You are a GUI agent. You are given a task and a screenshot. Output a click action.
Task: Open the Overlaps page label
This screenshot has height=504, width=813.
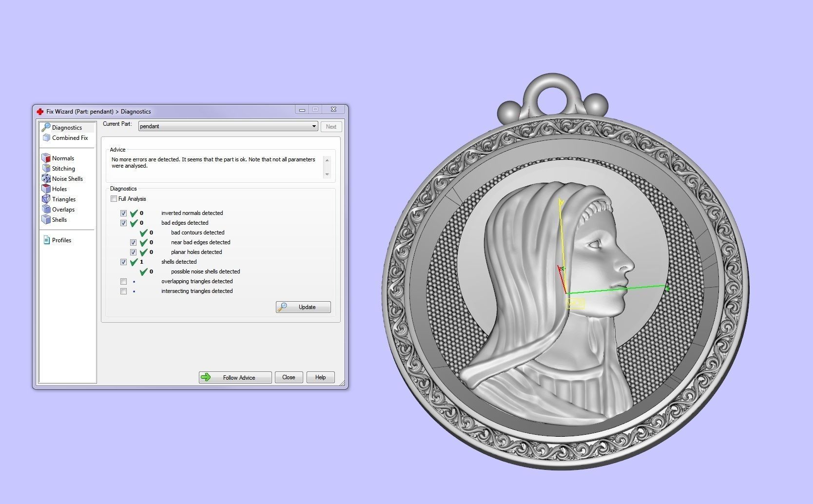coord(63,210)
